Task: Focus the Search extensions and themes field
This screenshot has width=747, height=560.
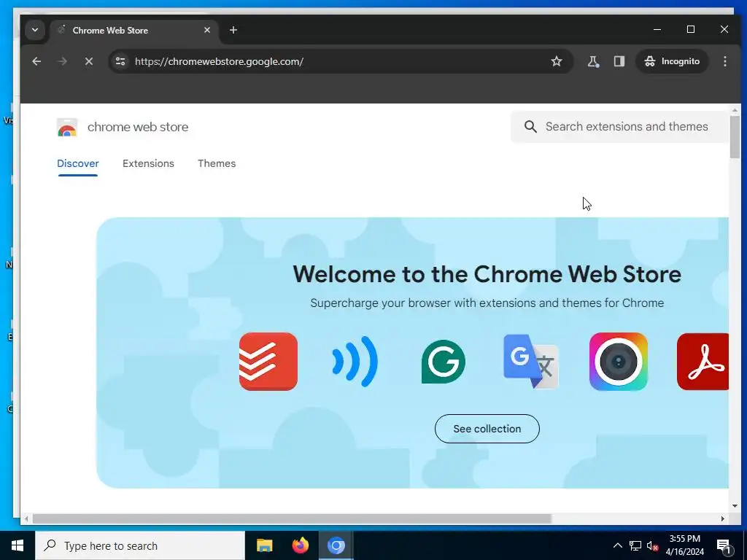Action: coord(619,127)
